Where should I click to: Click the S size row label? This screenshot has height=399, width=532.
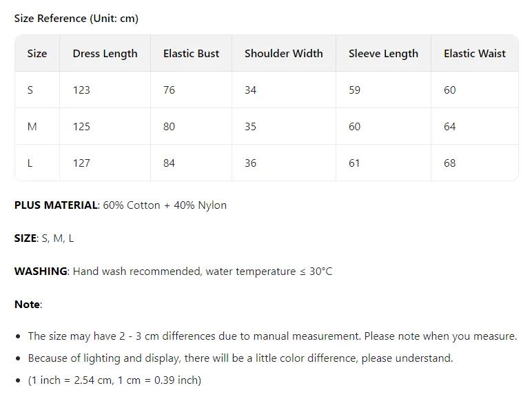pos(30,90)
